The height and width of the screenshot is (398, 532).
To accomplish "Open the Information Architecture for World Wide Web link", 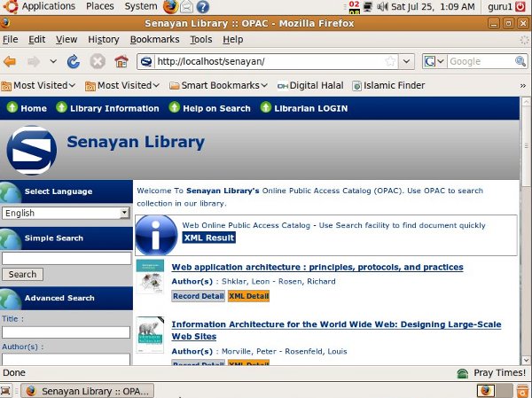I will click(x=336, y=331).
